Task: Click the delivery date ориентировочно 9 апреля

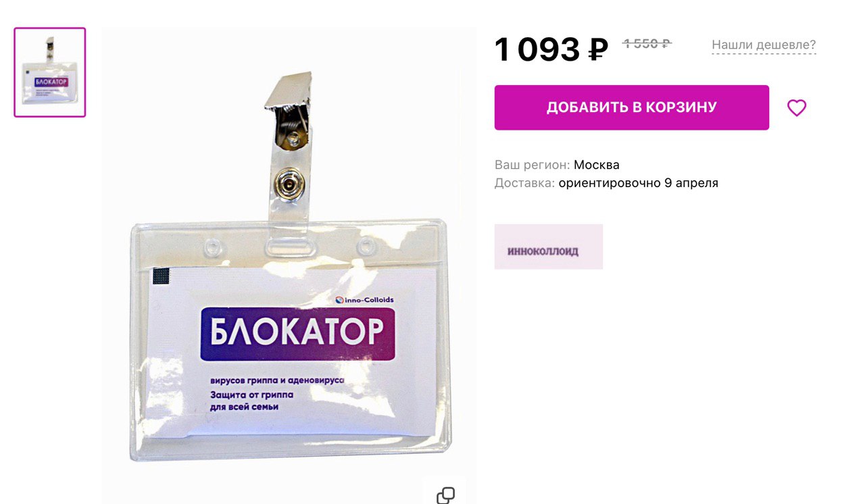Action: point(639,183)
